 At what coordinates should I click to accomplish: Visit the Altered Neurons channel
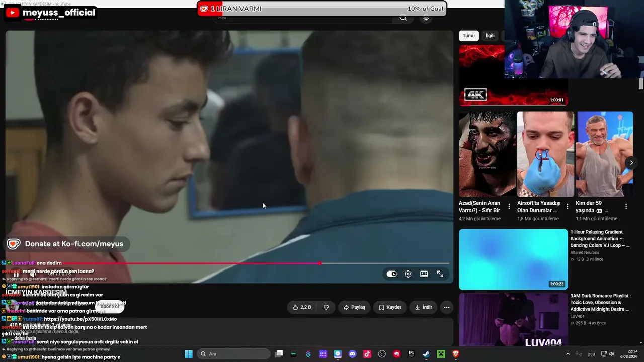pyautogui.click(x=585, y=253)
